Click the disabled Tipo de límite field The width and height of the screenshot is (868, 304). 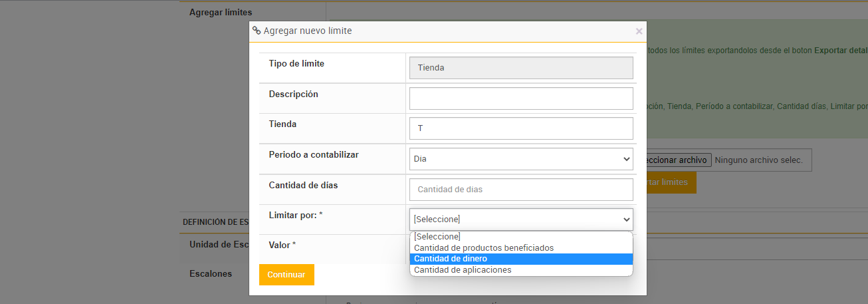point(521,68)
